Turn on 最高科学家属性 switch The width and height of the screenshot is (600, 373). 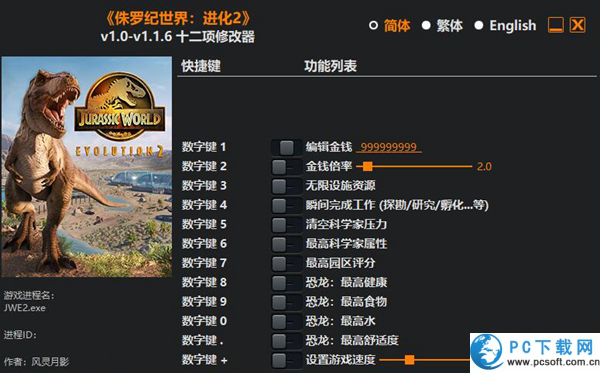point(287,244)
